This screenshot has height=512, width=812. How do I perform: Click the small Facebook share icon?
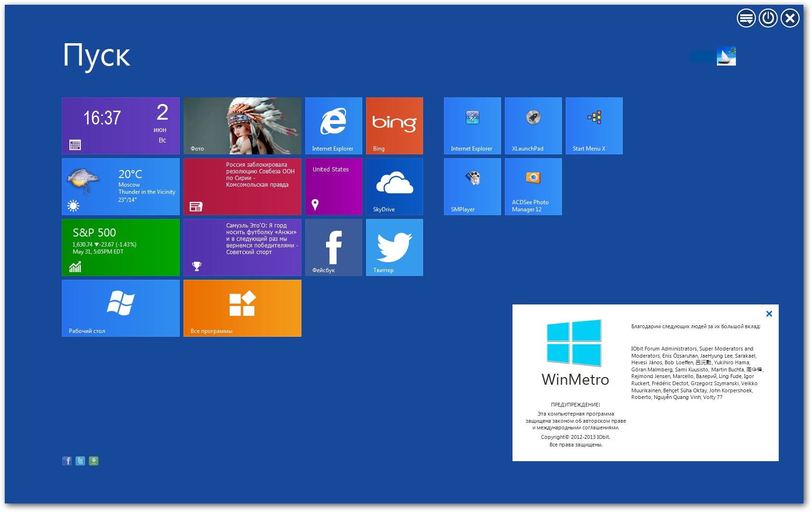[67, 461]
